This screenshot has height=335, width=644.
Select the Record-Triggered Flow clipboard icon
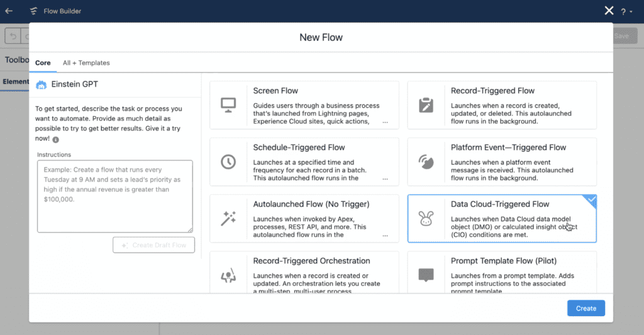[426, 105]
